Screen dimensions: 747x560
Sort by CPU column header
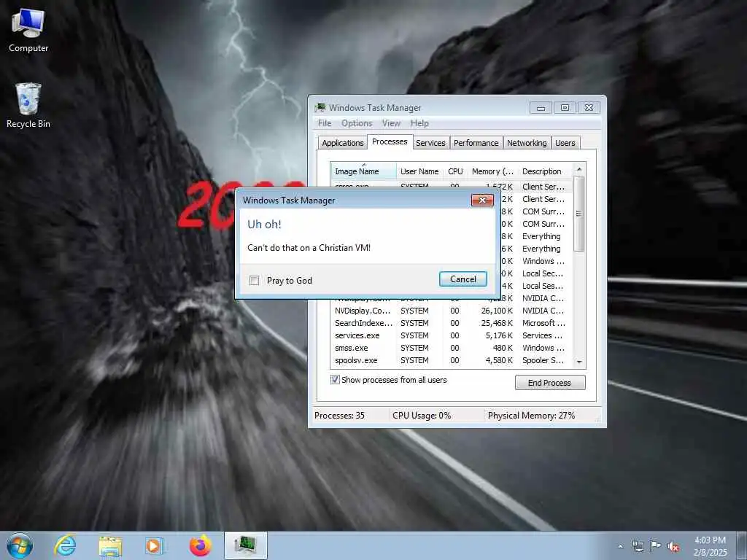coord(455,171)
